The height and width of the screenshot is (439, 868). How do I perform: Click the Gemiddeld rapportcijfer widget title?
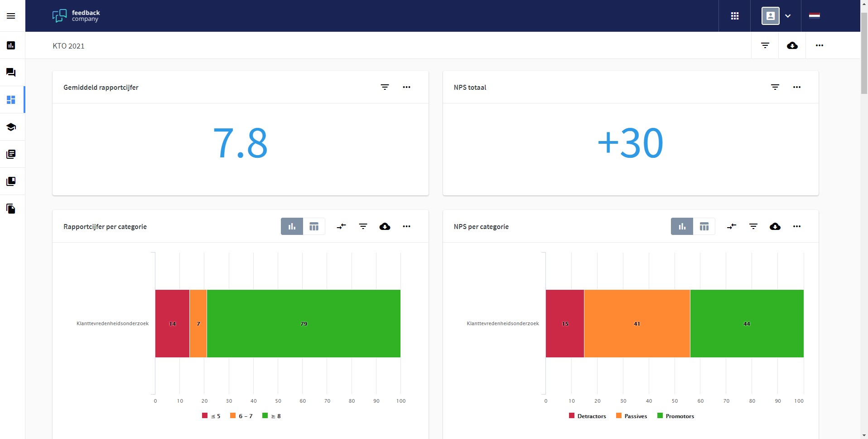(101, 88)
